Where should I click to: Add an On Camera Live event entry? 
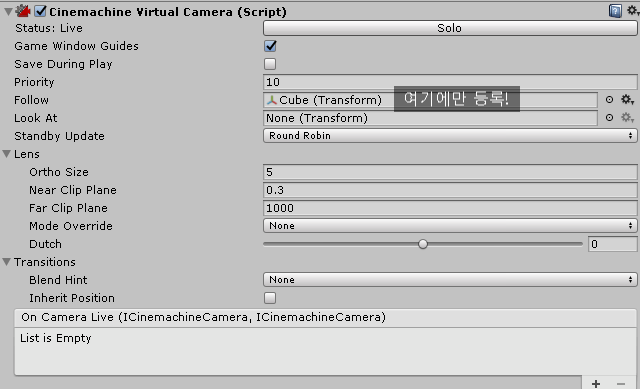pos(596,384)
